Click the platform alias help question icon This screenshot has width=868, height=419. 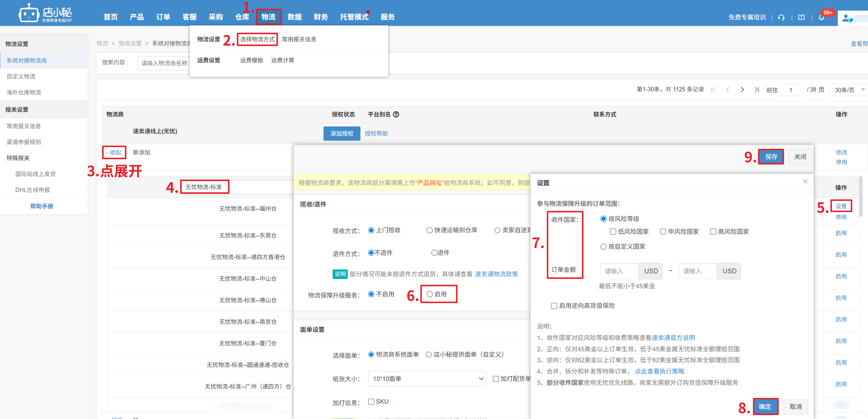(x=396, y=114)
